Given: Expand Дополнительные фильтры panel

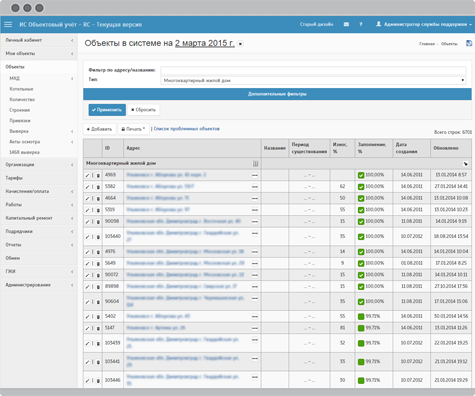Looking at the screenshot, I should [277, 94].
